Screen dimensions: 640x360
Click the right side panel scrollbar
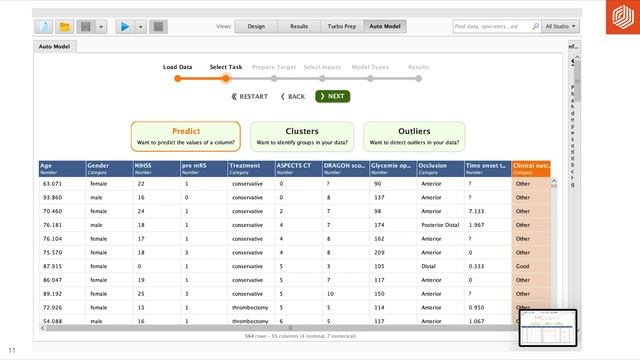click(x=577, y=80)
